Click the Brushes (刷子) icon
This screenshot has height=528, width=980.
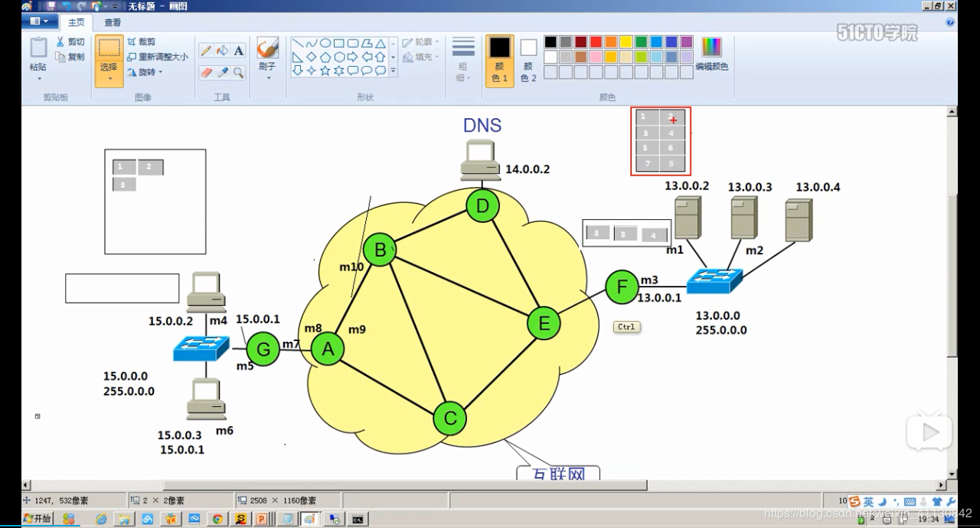pos(267,48)
